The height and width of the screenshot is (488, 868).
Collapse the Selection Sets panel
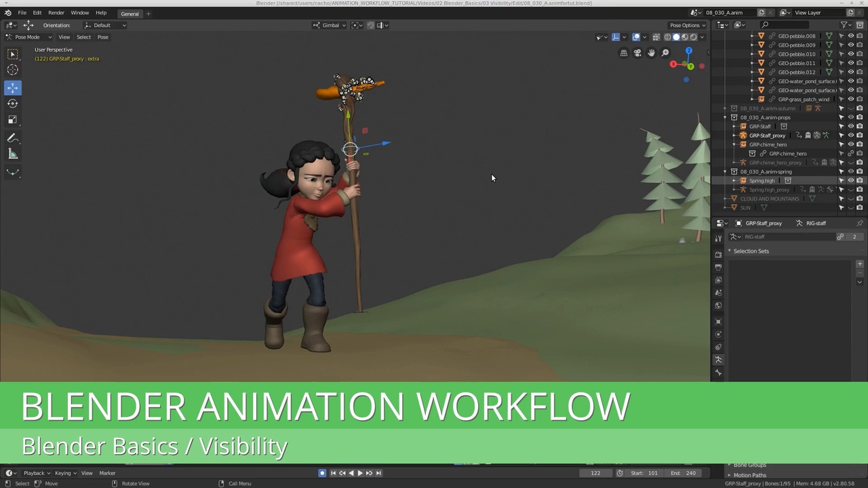click(x=730, y=251)
